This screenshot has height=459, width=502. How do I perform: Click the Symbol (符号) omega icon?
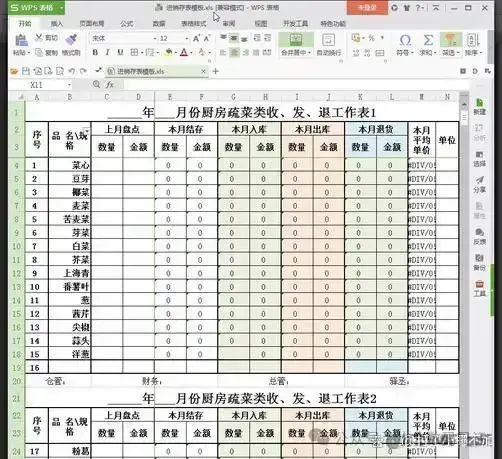pos(405,40)
